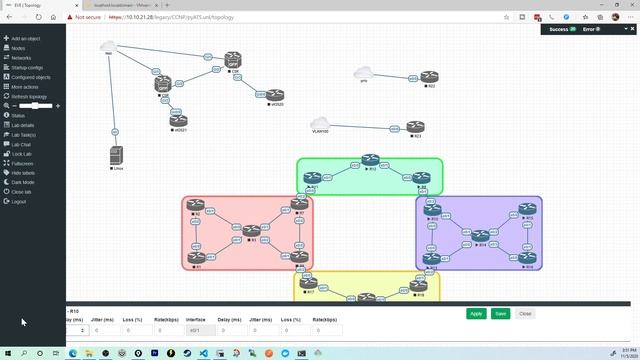640x360 pixels.
Task: Close the notifications bar
Action: click(x=633, y=29)
